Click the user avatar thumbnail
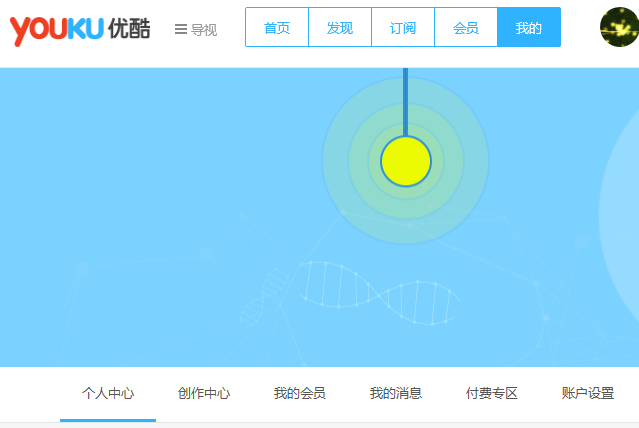Viewport: 639px width, 428px height. click(619, 27)
